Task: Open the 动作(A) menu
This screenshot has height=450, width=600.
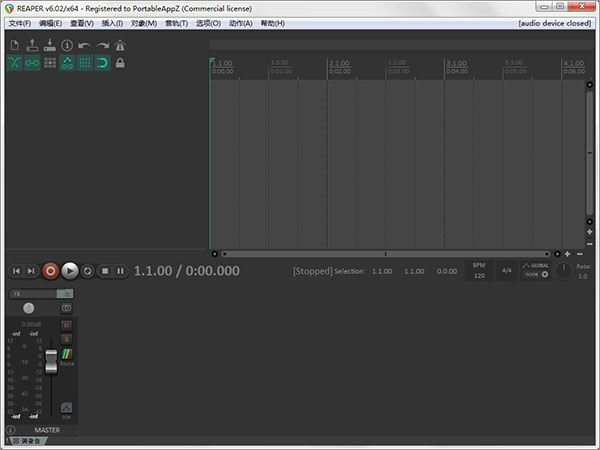Action: point(240,23)
